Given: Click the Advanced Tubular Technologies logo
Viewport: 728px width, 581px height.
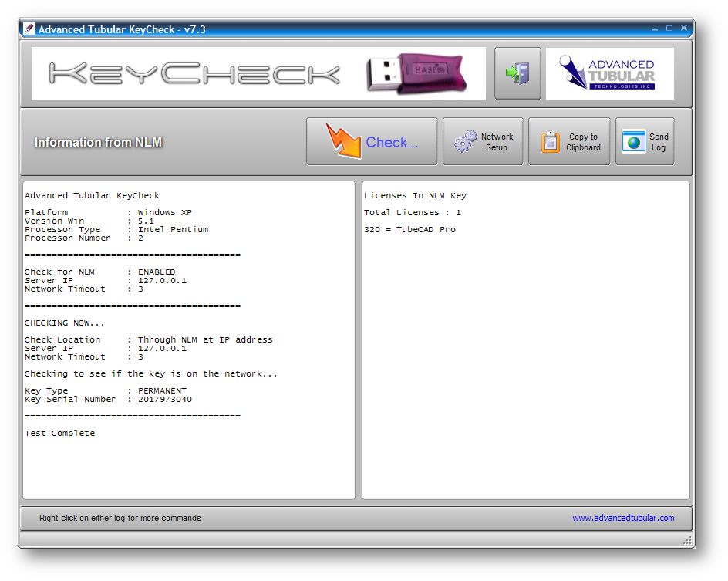Looking at the screenshot, I should [x=609, y=73].
